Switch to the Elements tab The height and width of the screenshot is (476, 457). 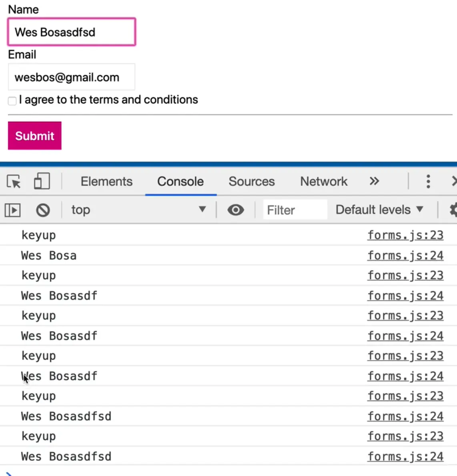pos(106,182)
